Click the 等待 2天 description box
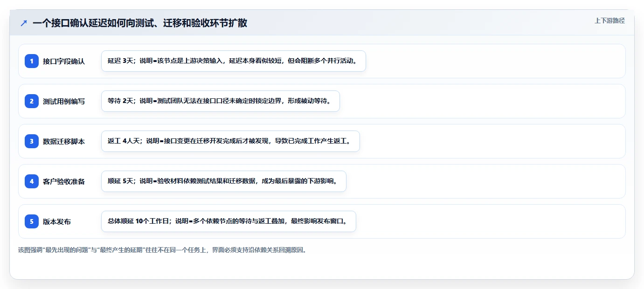This screenshot has width=644, height=289. (x=221, y=101)
